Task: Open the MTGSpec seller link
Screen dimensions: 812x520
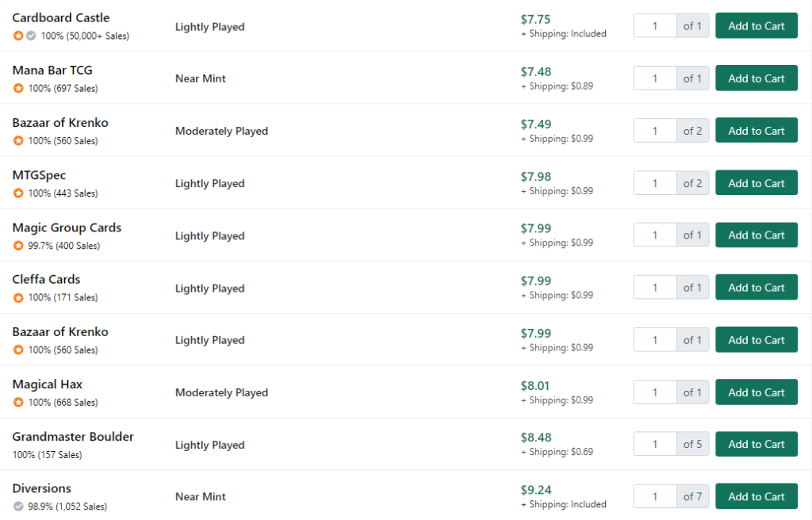Action: [39, 175]
